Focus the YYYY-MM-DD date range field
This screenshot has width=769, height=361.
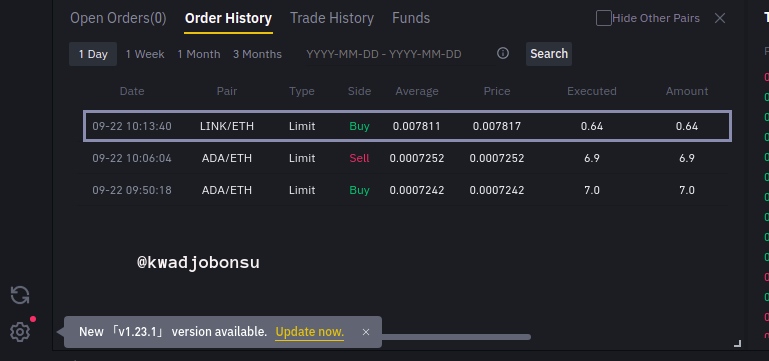[x=384, y=54]
